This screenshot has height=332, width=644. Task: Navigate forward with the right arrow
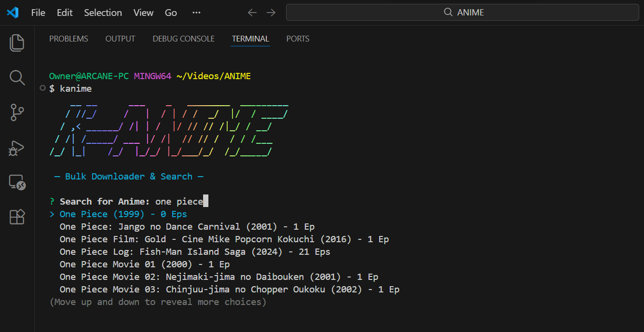coord(271,13)
